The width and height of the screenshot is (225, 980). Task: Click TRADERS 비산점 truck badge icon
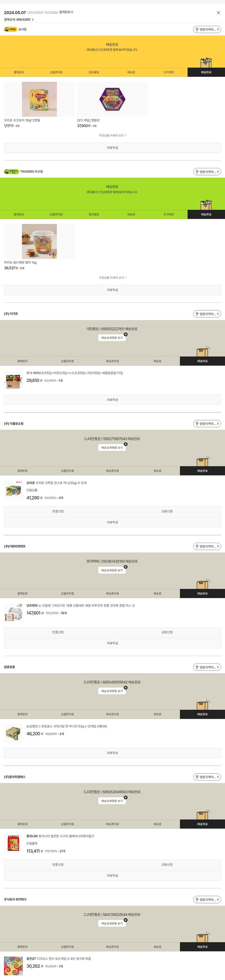[11, 171]
